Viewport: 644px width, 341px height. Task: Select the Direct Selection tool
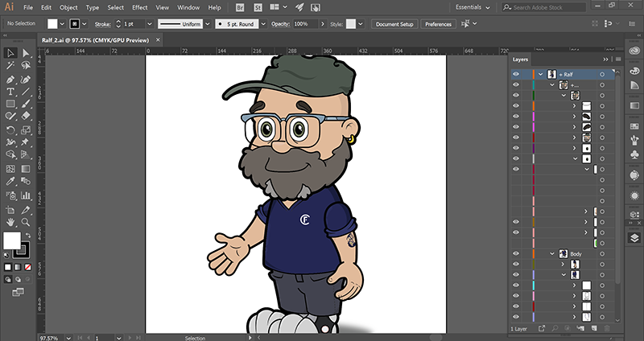click(26, 53)
